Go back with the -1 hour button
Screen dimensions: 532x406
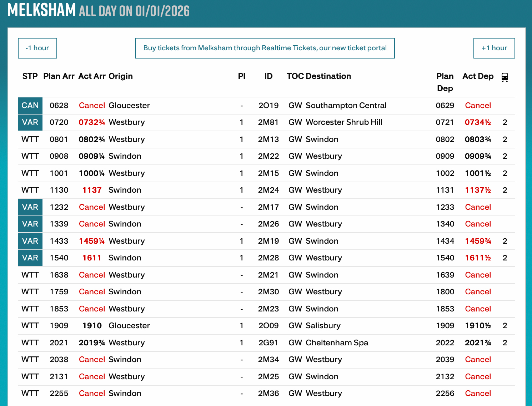[x=37, y=48]
